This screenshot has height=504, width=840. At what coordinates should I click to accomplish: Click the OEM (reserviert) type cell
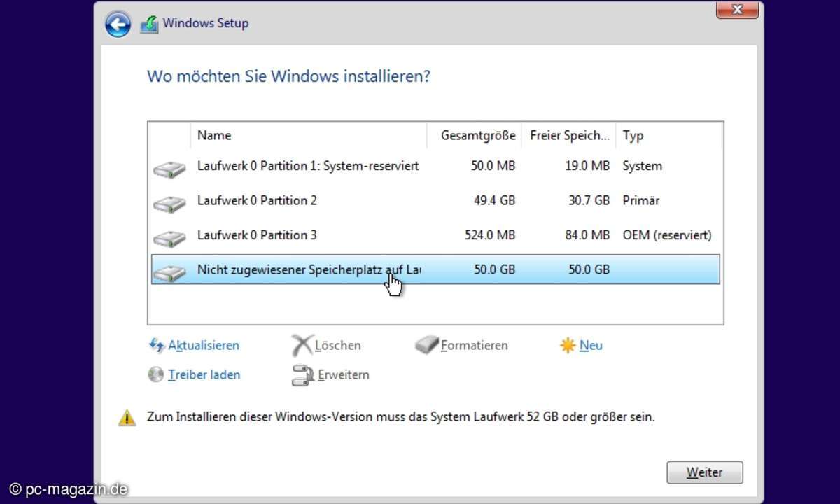coord(667,234)
